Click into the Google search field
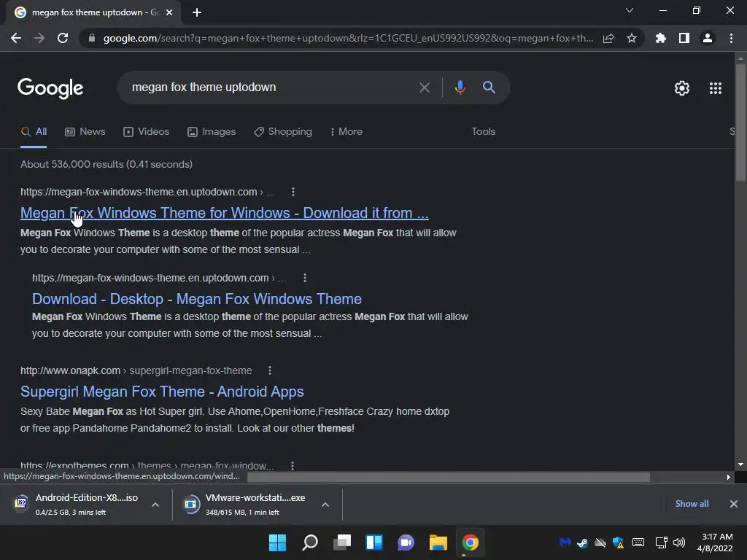The image size is (747, 560). 267,87
